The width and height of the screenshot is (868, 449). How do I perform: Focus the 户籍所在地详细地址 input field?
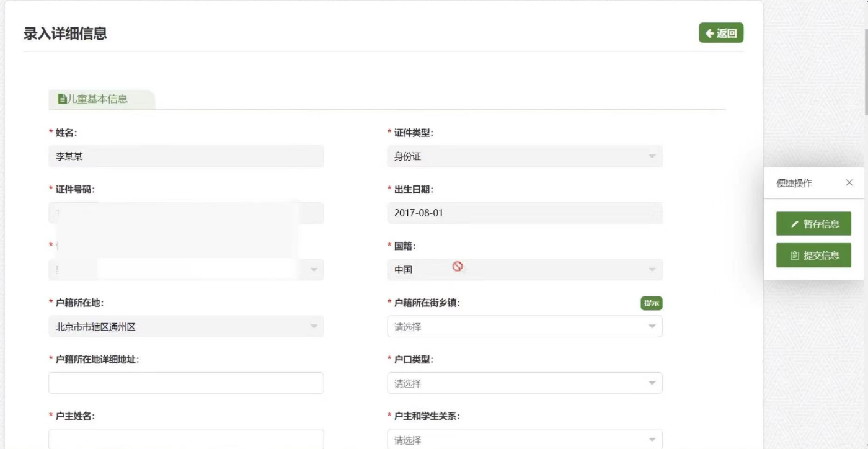tap(185, 383)
